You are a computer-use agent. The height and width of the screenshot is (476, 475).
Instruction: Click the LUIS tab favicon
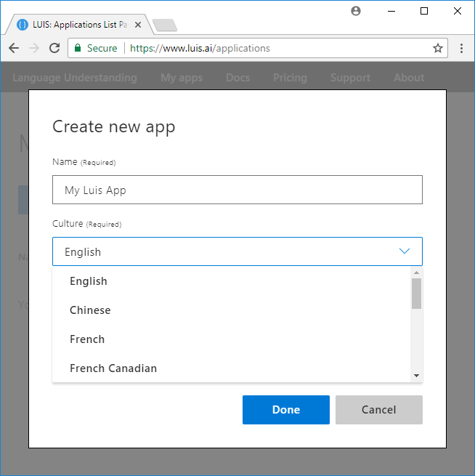22,25
